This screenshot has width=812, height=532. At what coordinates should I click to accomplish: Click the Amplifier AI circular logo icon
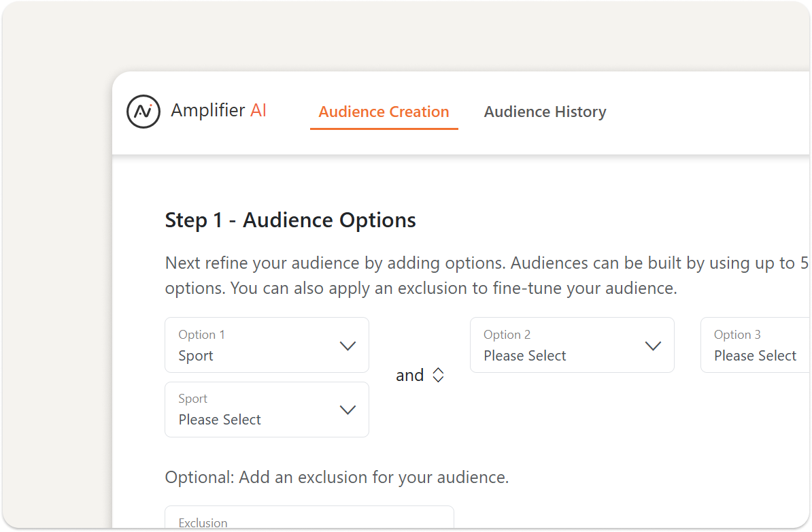[x=143, y=112]
